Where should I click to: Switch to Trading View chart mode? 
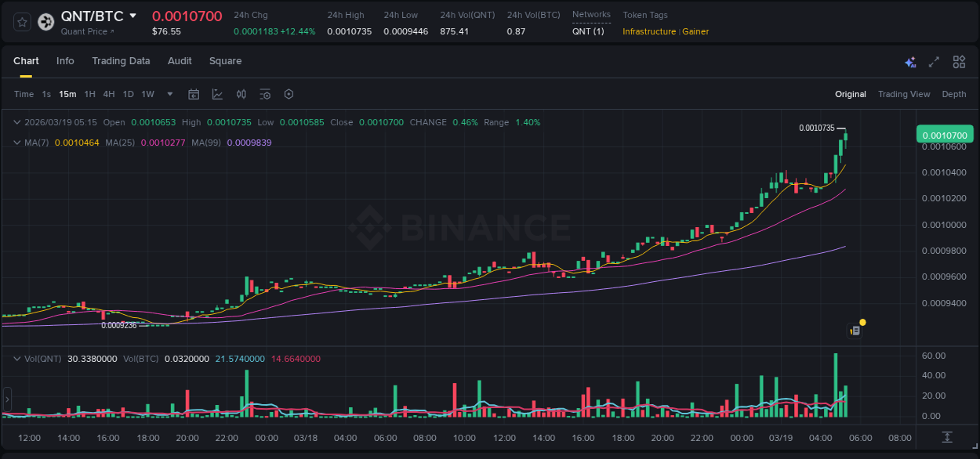903,94
